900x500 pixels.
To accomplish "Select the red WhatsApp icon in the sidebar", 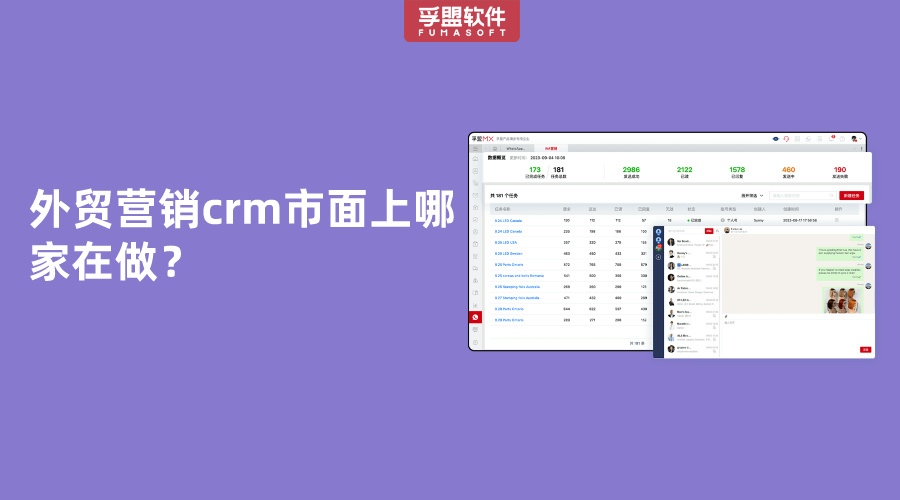I will 475,317.
